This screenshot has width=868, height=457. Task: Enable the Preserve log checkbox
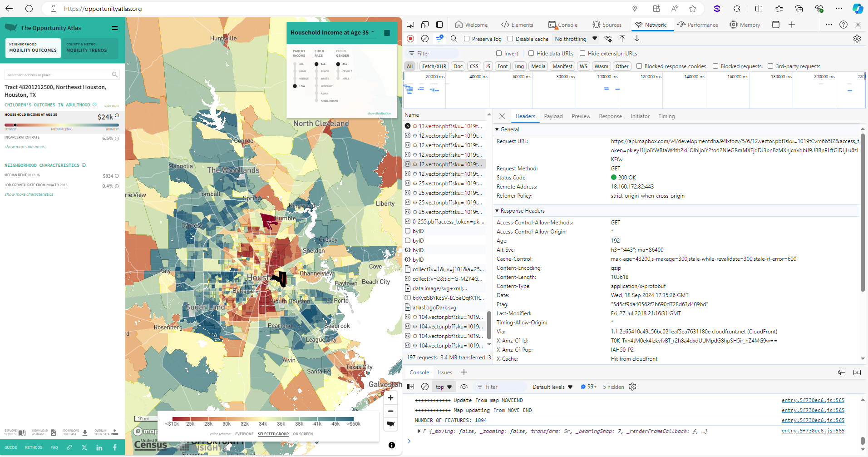pos(466,39)
